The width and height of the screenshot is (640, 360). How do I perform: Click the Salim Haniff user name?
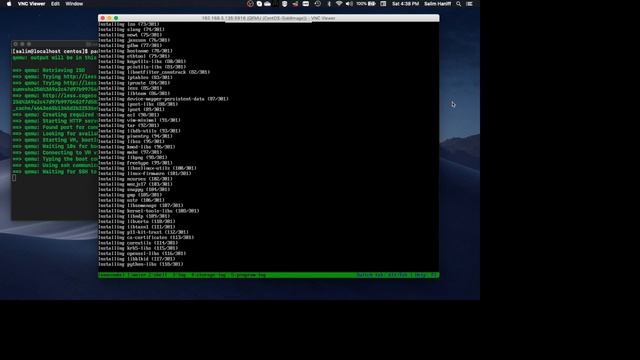pos(438,4)
